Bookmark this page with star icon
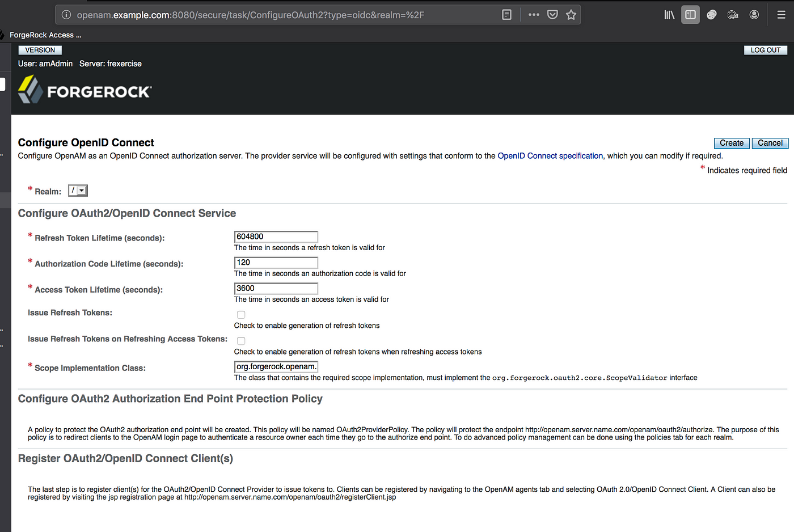794x532 pixels. pos(571,15)
